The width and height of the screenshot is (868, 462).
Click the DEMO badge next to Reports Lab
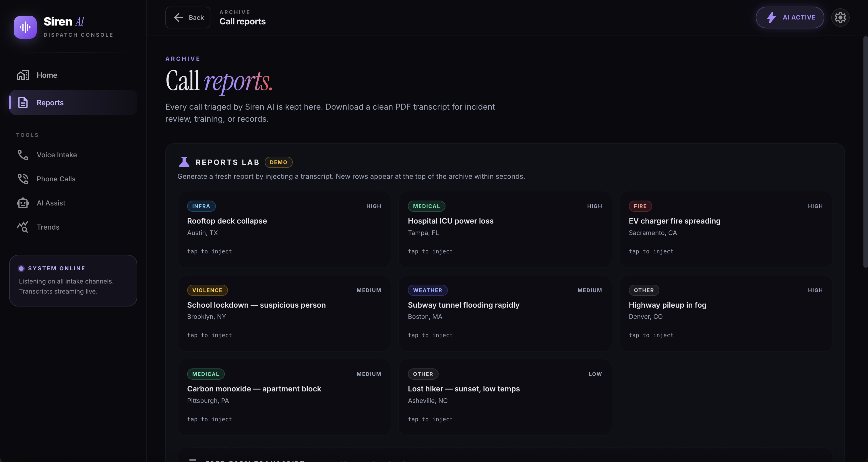(x=278, y=162)
